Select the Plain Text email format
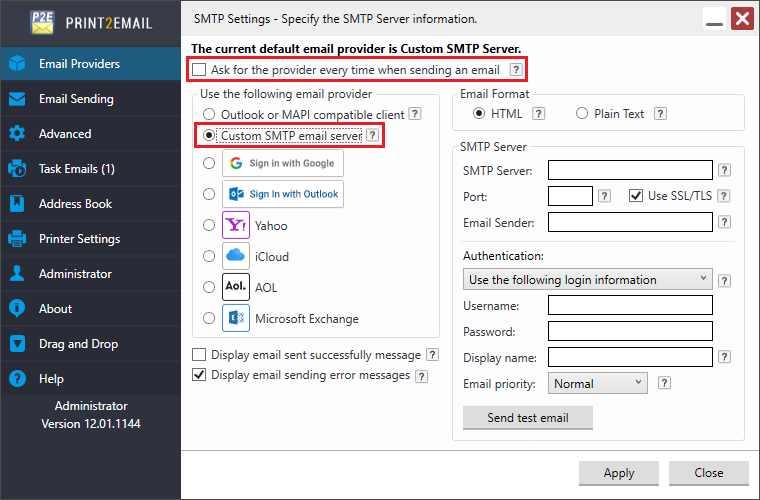760x500 pixels. [x=582, y=113]
